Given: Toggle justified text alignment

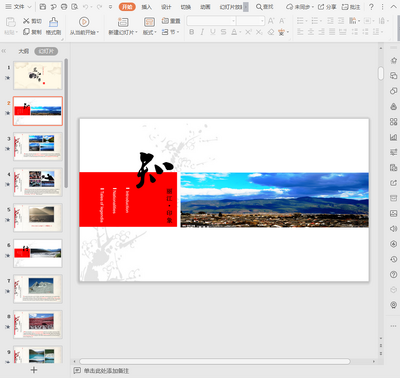Looking at the screenshot, I should pos(332,32).
